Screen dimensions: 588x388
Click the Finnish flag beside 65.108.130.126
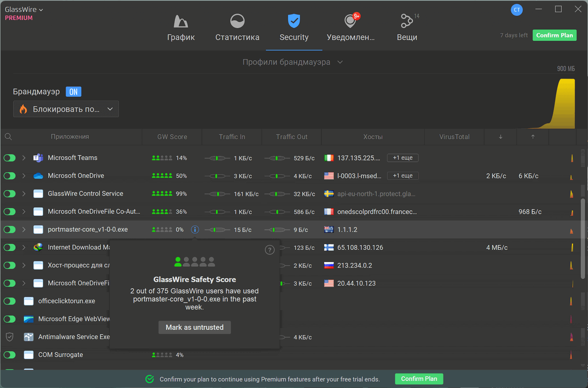point(329,247)
